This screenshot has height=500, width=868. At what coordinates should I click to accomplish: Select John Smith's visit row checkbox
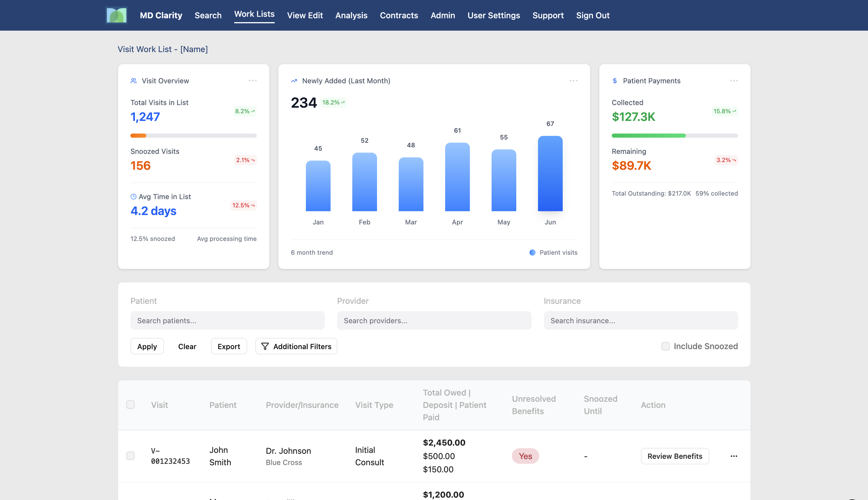(131, 456)
